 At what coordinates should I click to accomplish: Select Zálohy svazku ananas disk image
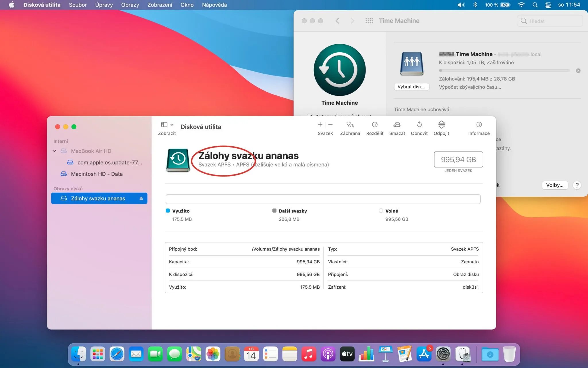(99, 198)
